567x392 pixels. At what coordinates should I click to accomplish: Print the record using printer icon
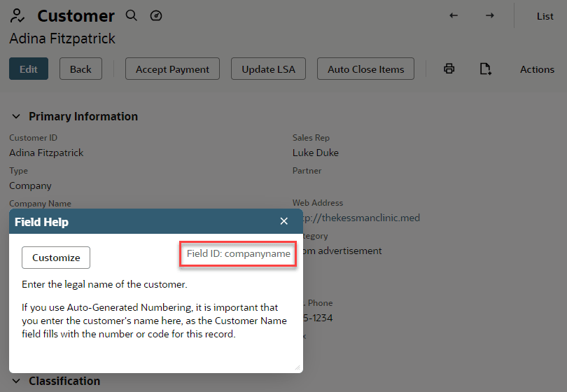pyautogui.click(x=449, y=69)
